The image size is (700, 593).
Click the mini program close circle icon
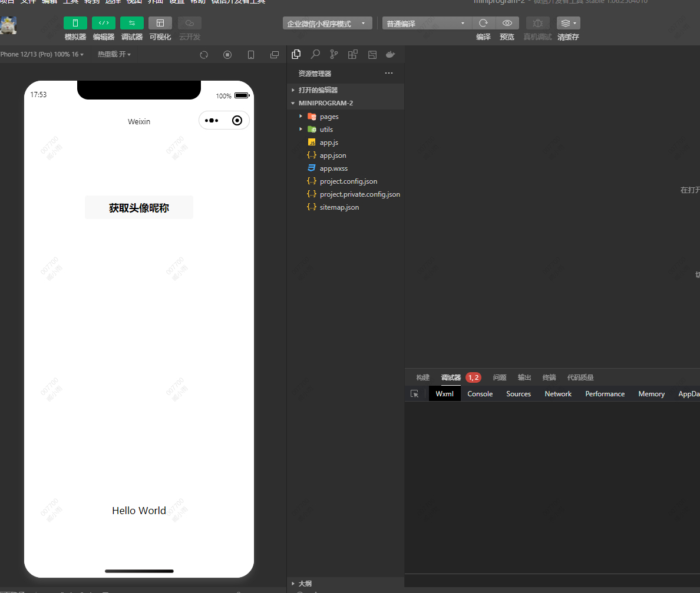(237, 121)
